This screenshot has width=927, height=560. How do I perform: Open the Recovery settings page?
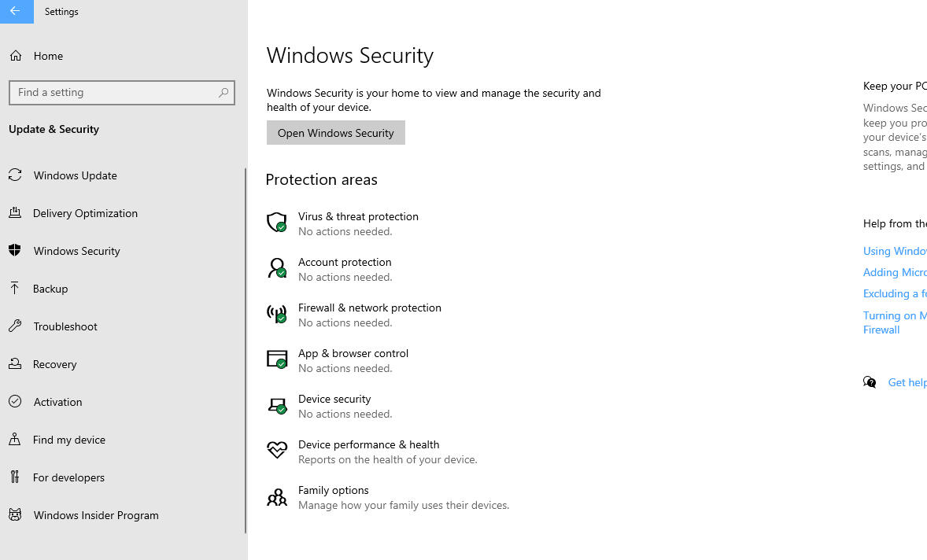click(55, 364)
